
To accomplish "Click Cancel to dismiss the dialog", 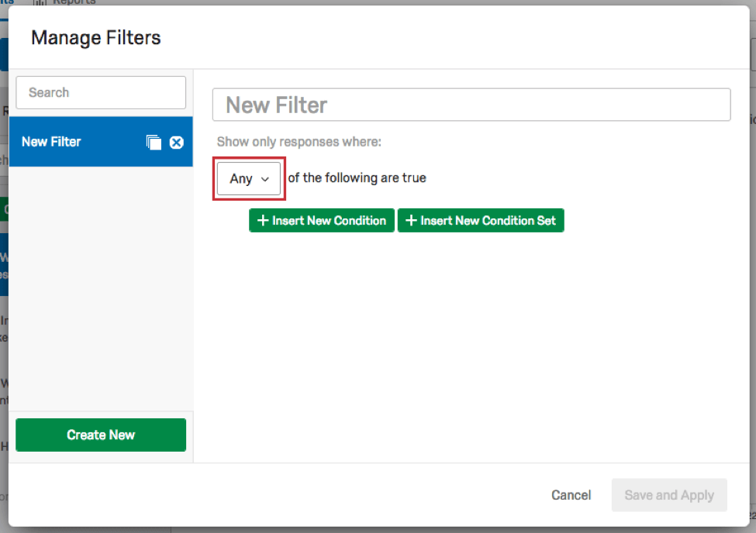I will (x=571, y=495).
